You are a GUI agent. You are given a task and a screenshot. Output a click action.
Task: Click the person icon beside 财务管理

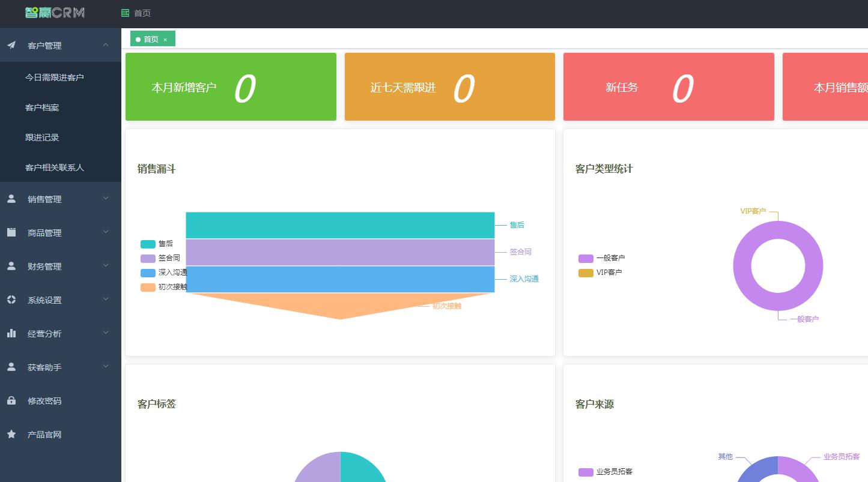tap(11, 266)
